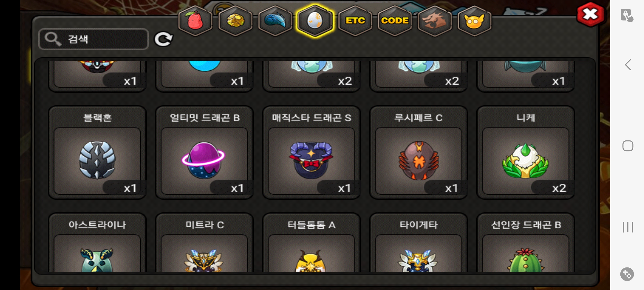The image size is (644, 290).
Task: Open the red dragon head category tab
Action: click(x=435, y=21)
